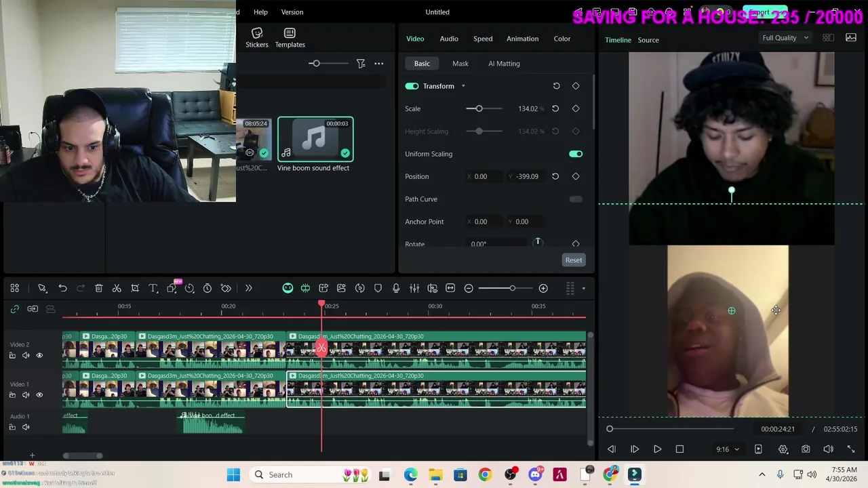Screen dimensions: 868x488
Task: Stop the preview playback
Action: click(679, 449)
